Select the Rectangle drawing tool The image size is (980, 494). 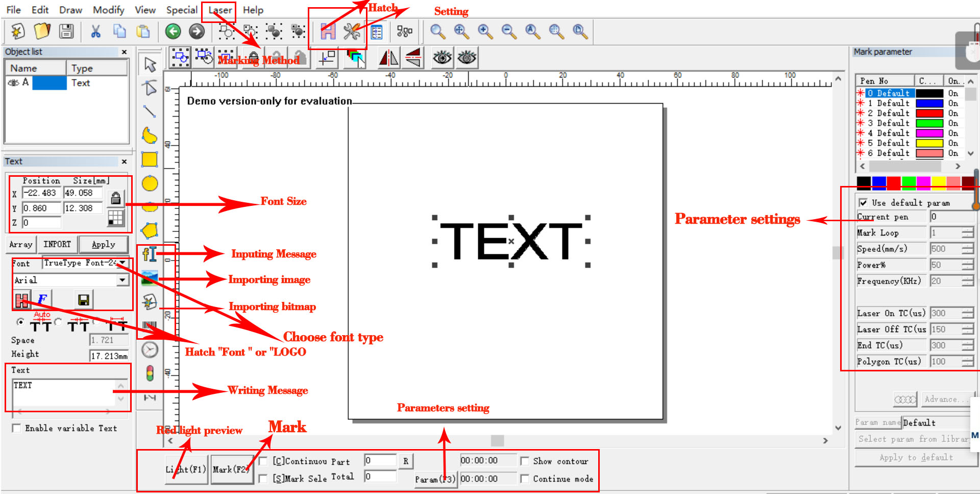coord(150,159)
